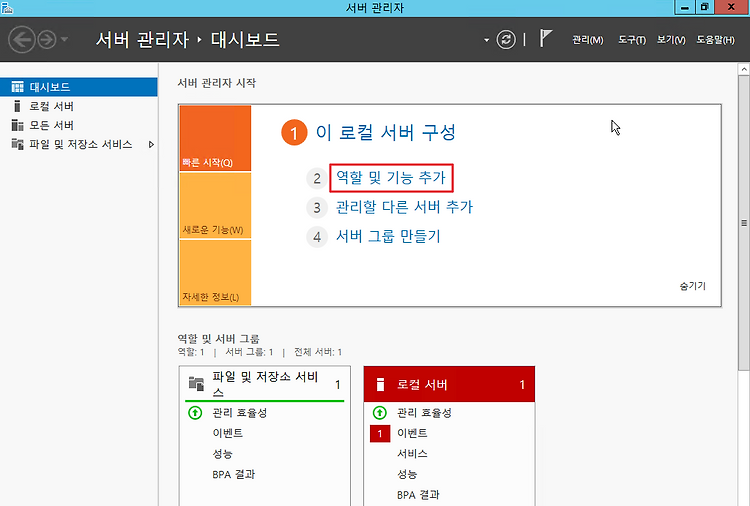Click the step 3 number circle
The image size is (750, 506).
(317, 208)
